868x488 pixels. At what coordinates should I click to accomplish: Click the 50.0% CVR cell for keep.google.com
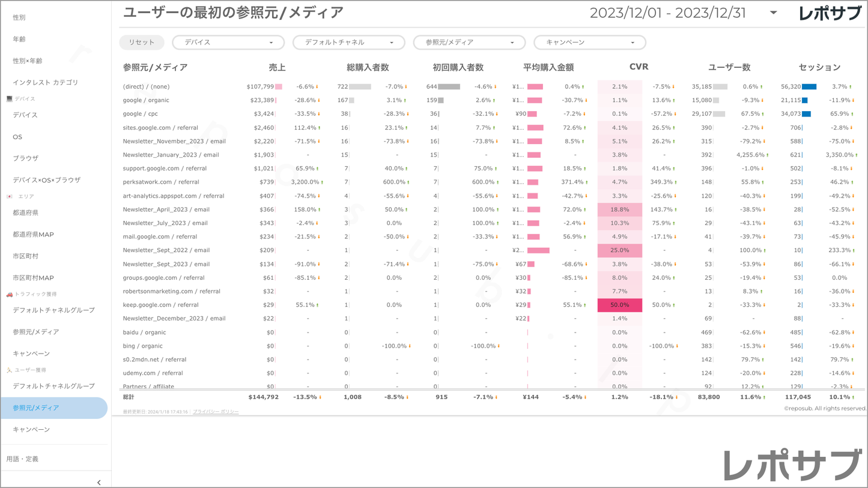pos(619,305)
